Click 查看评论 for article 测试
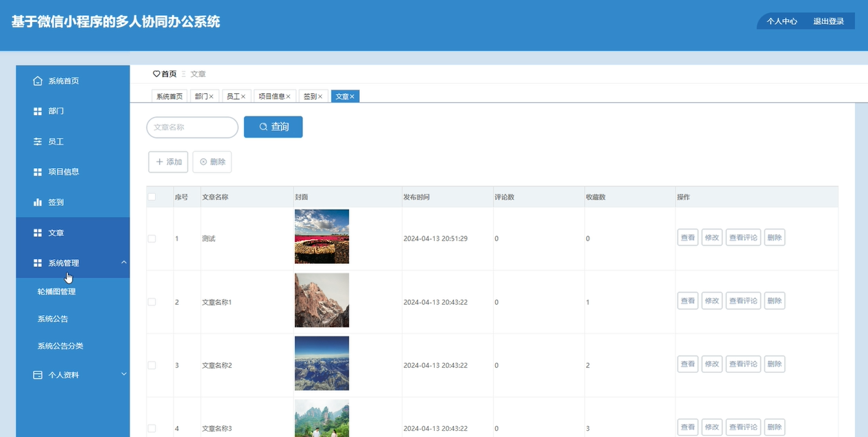Screen dimensions: 868x437 (743, 238)
